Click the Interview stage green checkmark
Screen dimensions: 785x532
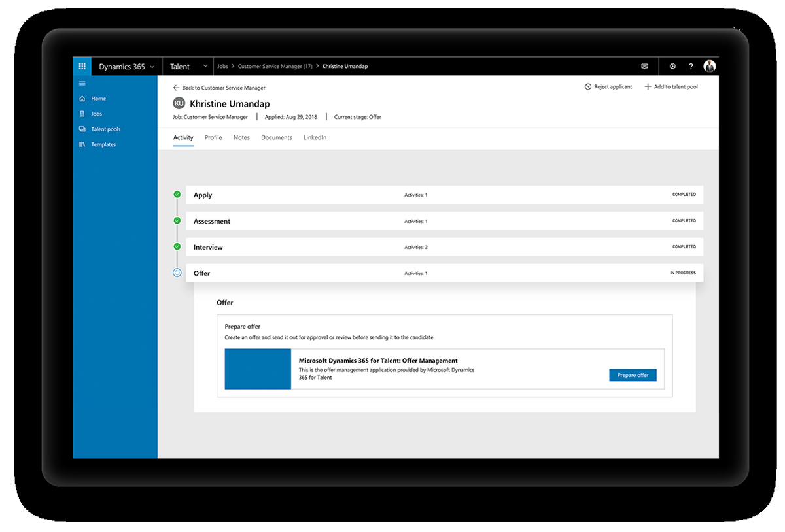point(177,247)
